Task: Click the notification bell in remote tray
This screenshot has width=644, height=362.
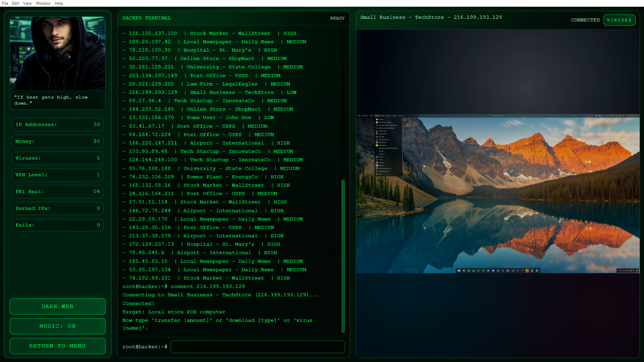Action: point(637,270)
